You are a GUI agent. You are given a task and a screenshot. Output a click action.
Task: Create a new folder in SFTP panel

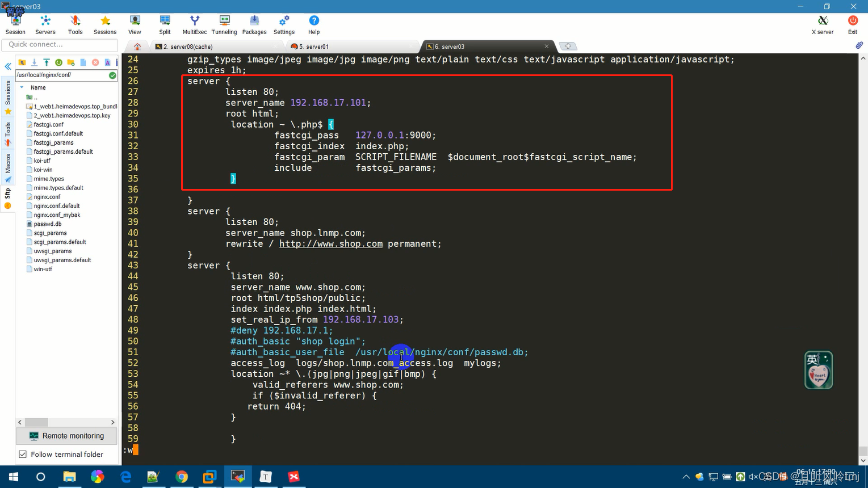[70, 62]
